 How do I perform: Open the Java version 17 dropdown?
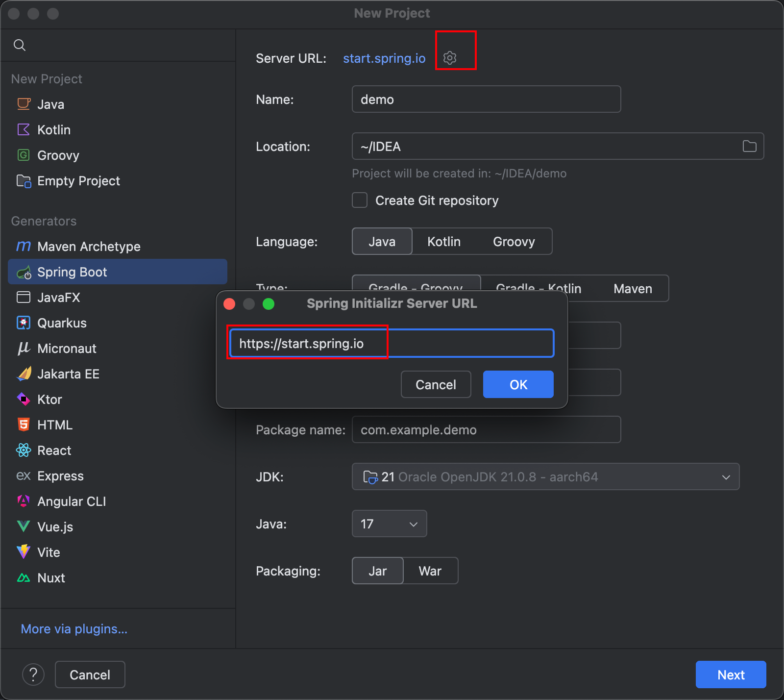click(x=389, y=524)
